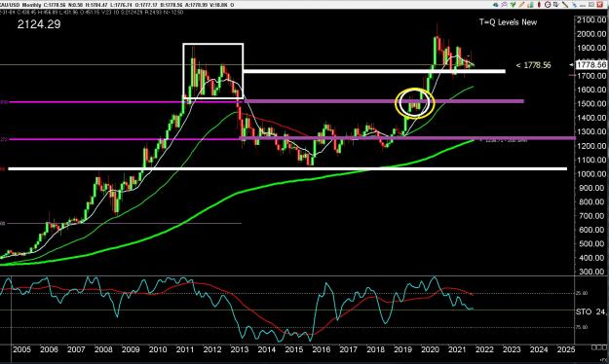Click the 2008 year on time axis
Viewport: 609px width, 364px height.
pos(103,349)
